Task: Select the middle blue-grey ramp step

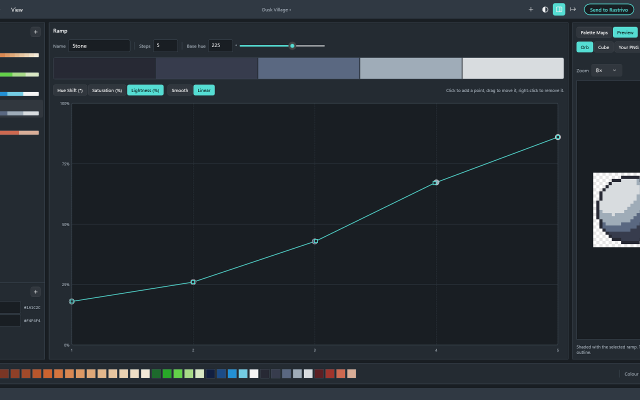Action: pos(309,68)
